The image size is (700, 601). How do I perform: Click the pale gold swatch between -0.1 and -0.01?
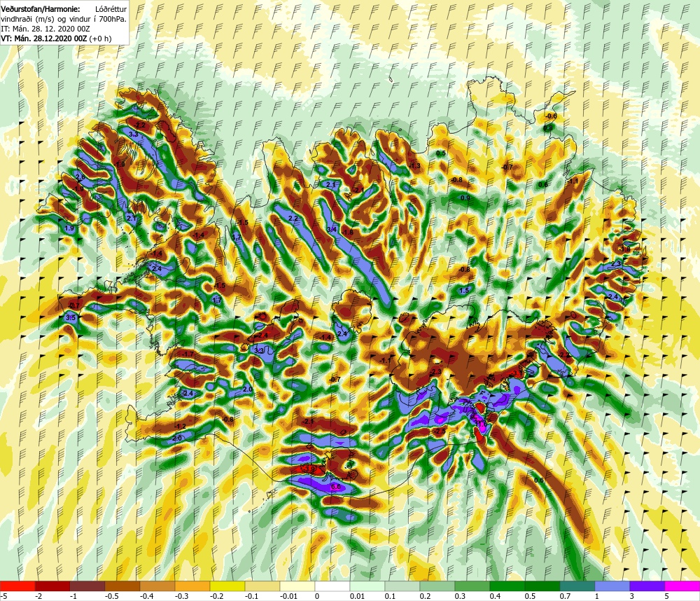tap(262, 586)
